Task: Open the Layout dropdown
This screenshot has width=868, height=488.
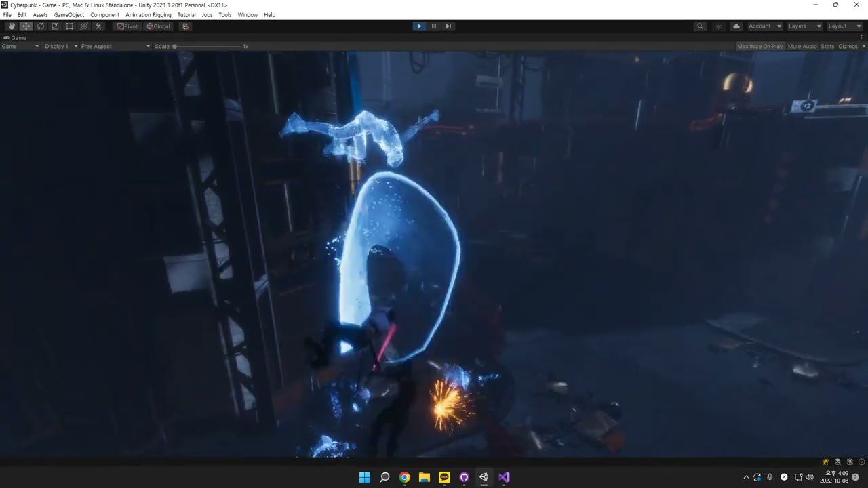Action: (845, 26)
